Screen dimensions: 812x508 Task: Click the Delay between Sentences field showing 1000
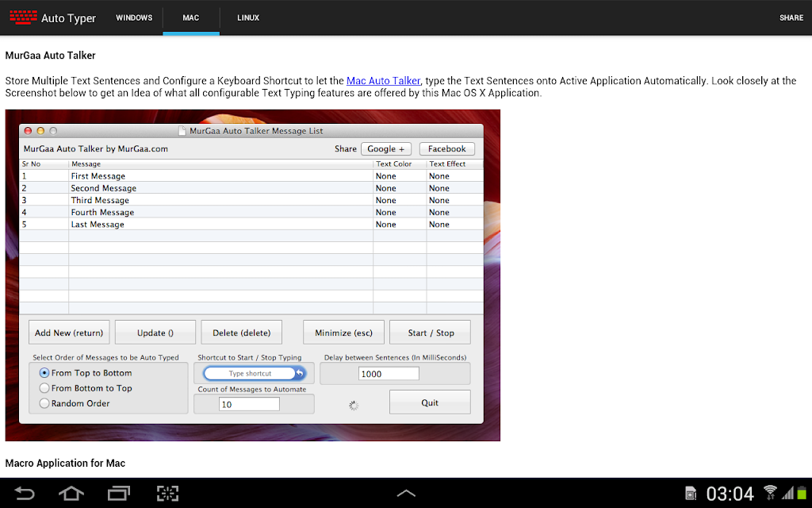pos(389,374)
